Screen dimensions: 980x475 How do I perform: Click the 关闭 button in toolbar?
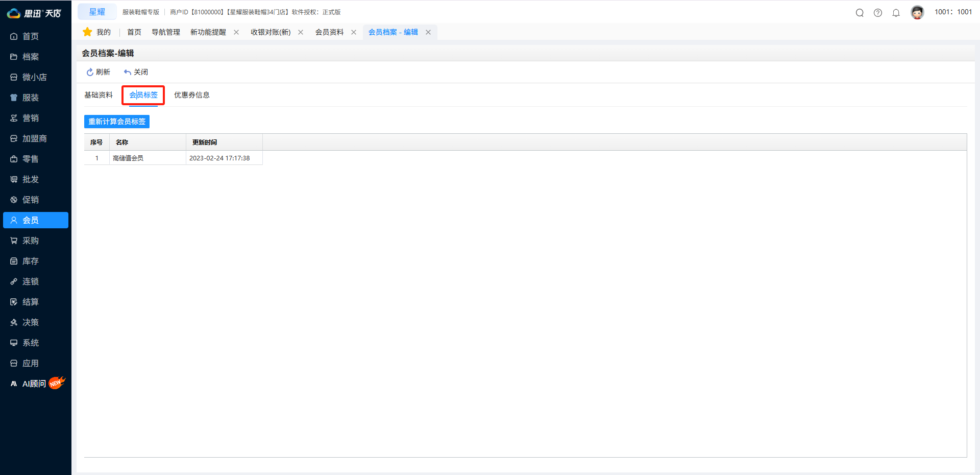(x=136, y=72)
